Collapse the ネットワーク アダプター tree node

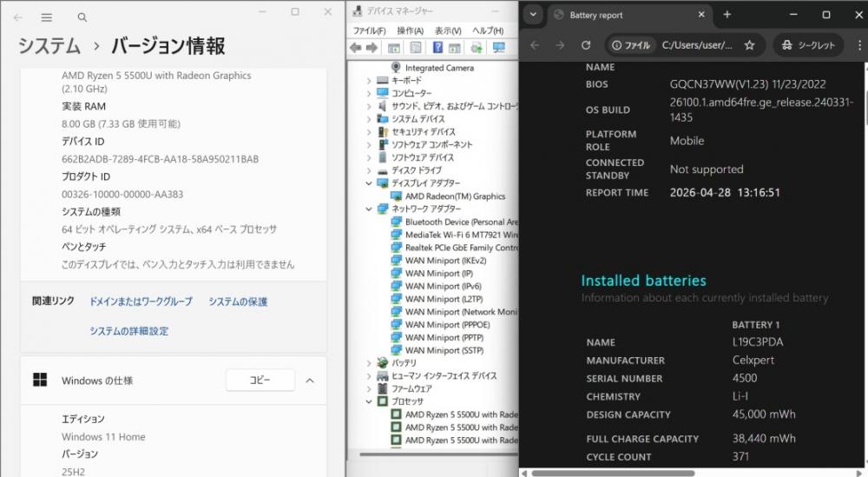tap(369, 209)
